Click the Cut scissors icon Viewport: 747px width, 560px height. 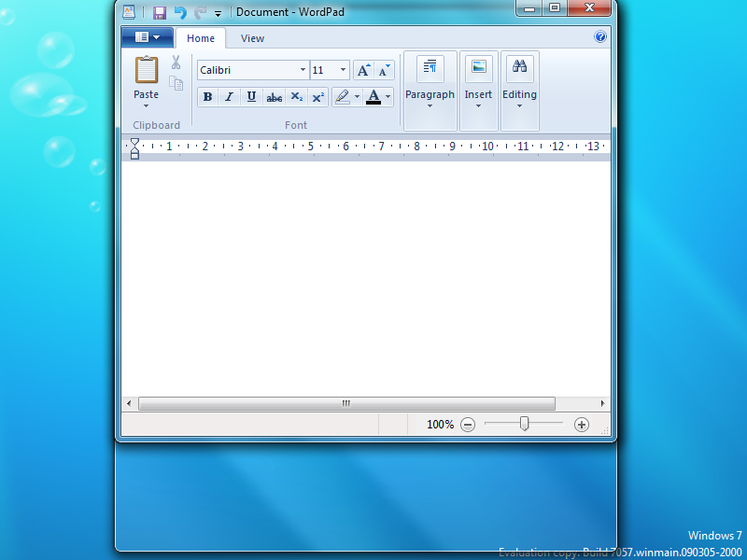pos(176,63)
